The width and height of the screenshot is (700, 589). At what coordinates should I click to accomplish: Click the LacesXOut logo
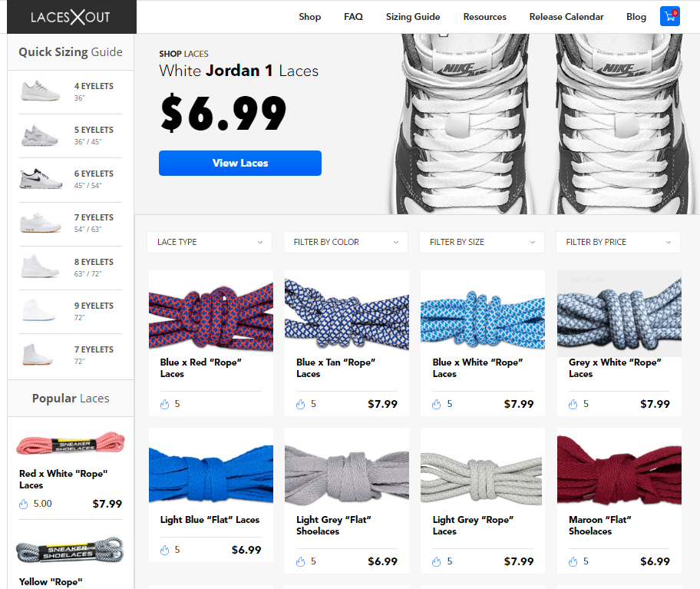(x=71, y=17)
